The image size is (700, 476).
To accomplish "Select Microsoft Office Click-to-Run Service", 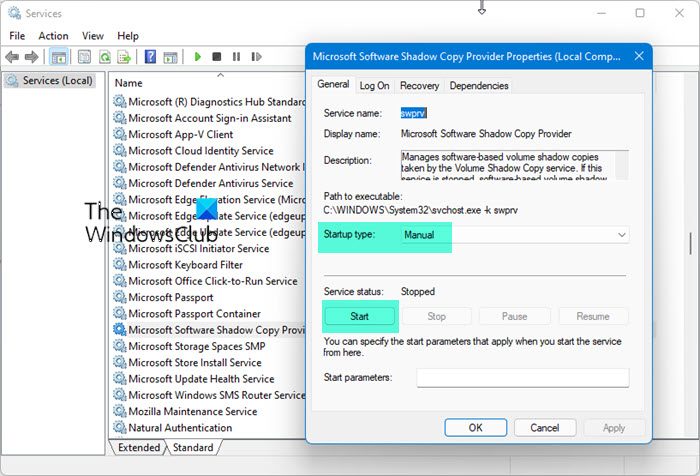I will coord(208,281).
